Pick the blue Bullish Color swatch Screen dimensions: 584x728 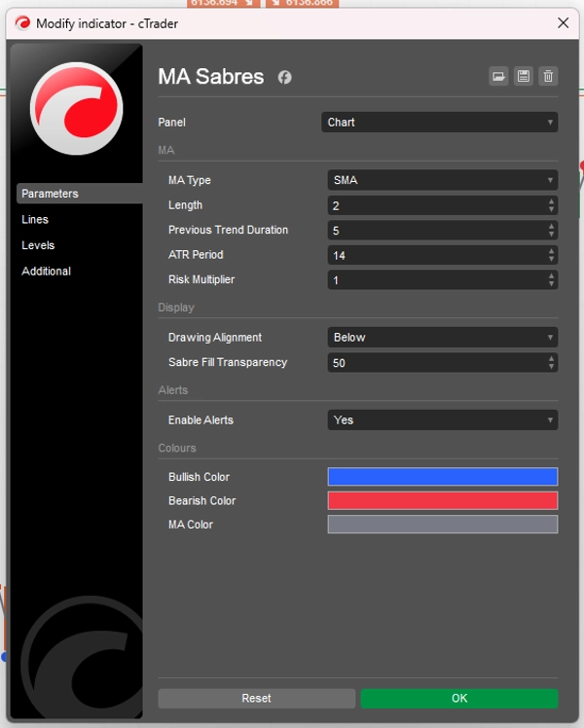443,477
